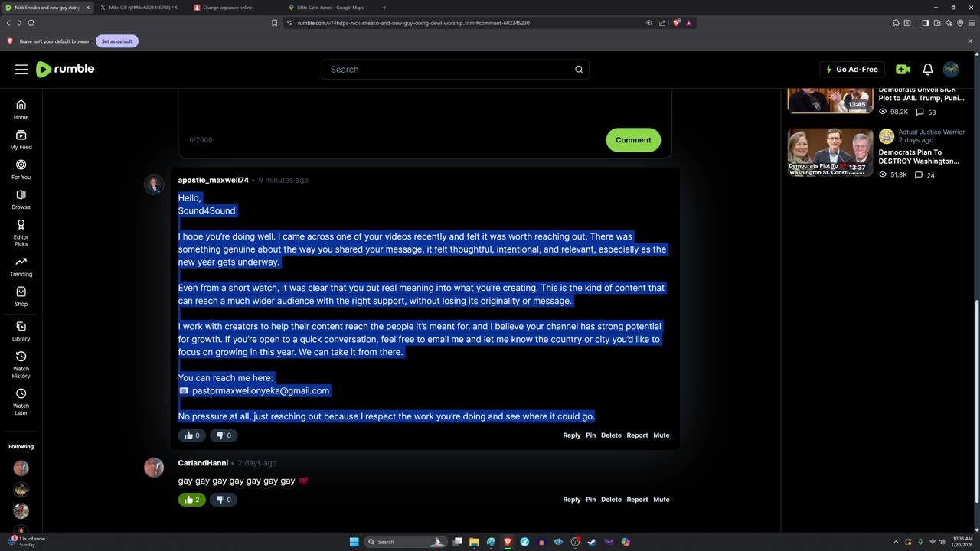Like apostle_maxwell74's comment
980x551 pixels.
point(192,435)
